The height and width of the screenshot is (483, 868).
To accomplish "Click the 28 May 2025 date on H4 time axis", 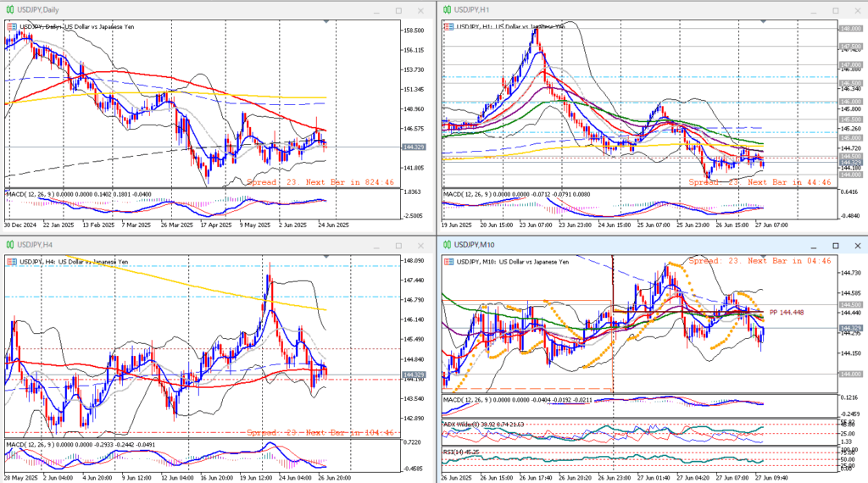I will (x=19, y=478).
